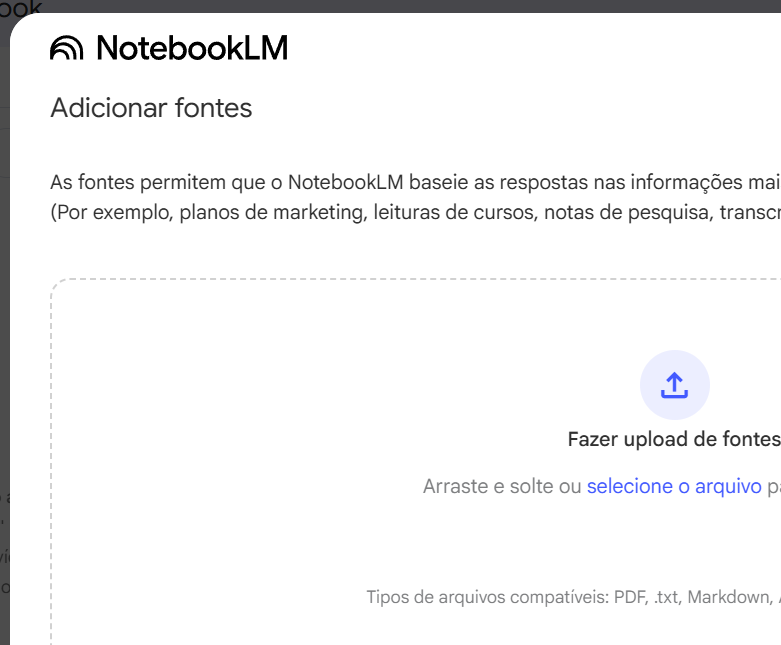This screenshot has width=781, height=645.
Task: Click the "Arraste e solte ou" text
Action: [502, 487]
